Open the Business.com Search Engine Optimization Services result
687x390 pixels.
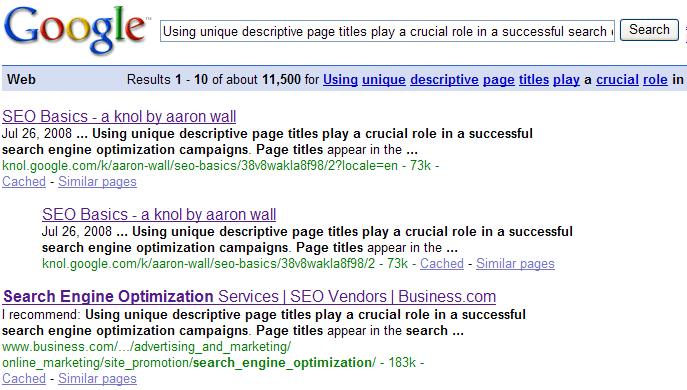point(249,297)
